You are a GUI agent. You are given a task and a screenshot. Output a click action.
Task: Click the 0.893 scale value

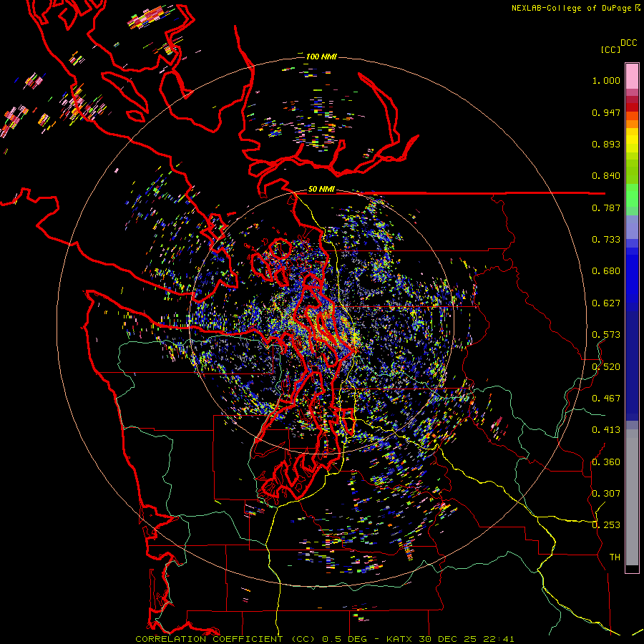[606, 144]
